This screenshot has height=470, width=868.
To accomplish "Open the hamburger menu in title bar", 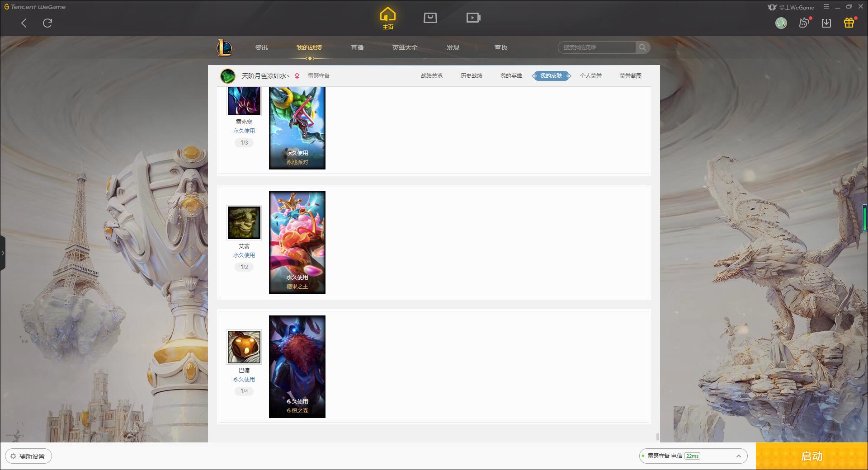I will coord(826,7).
